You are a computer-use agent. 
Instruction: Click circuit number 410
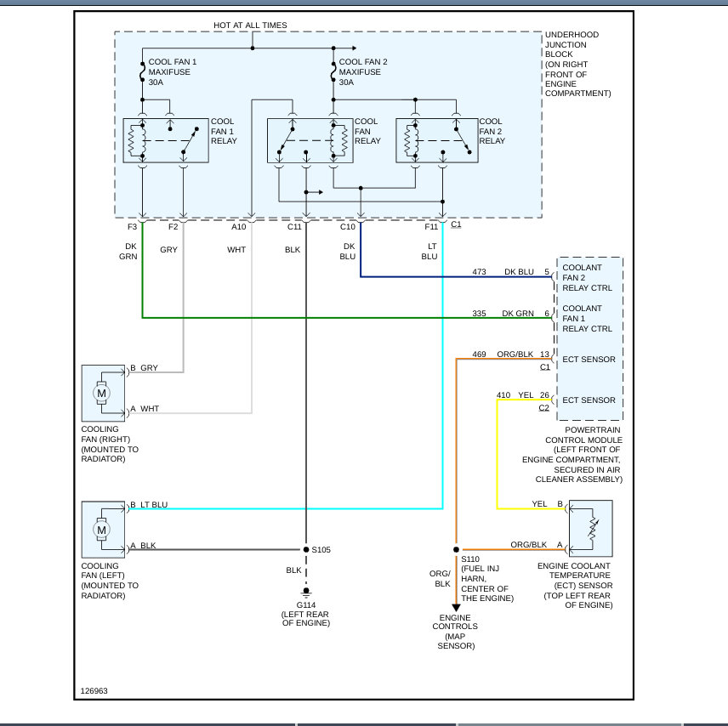point(503,395)
